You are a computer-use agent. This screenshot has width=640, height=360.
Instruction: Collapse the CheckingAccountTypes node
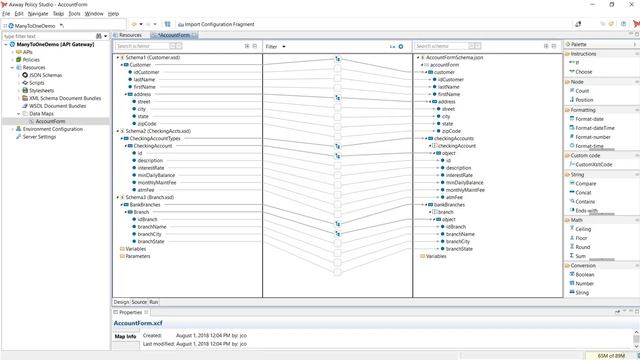tap(122, 138)
